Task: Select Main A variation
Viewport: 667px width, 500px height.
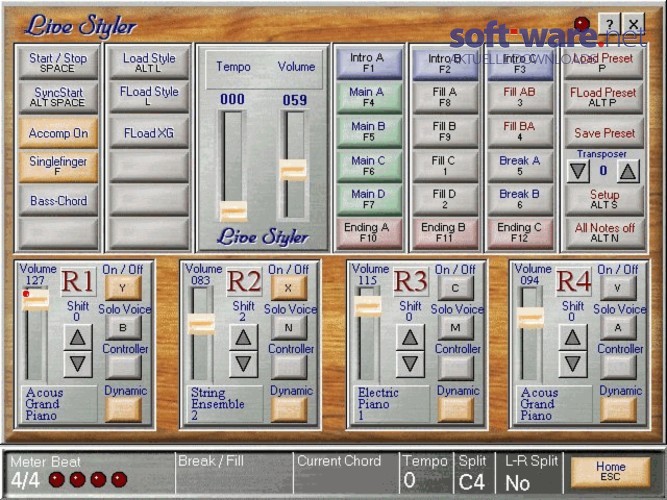Action: pyautogui.click(x=368, y=97)
